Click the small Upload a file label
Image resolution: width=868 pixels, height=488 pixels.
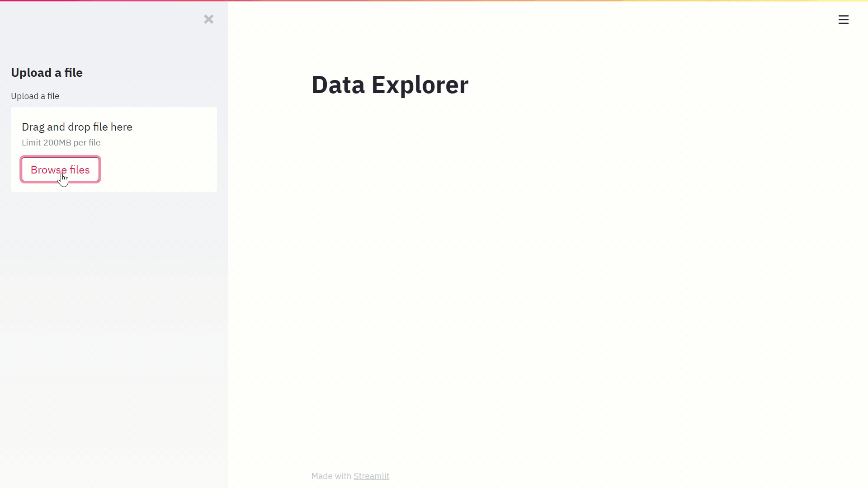[x=35, y=96]
